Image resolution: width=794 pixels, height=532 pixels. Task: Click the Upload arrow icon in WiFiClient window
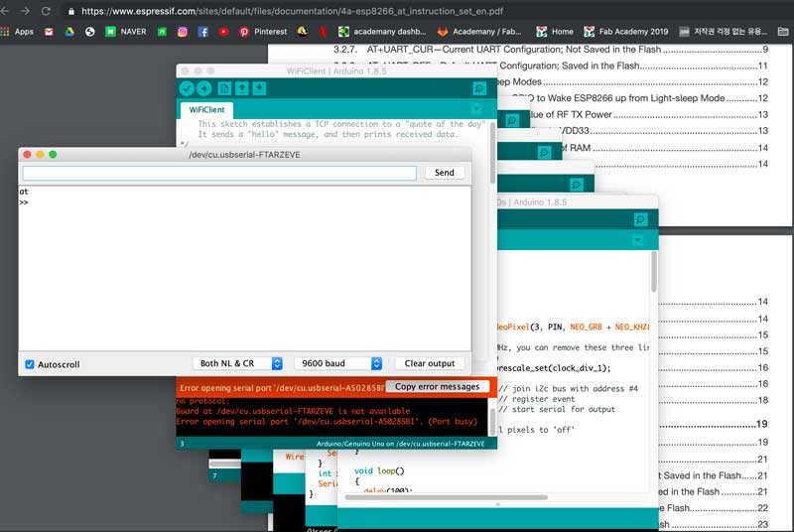[x=204, y=88]
